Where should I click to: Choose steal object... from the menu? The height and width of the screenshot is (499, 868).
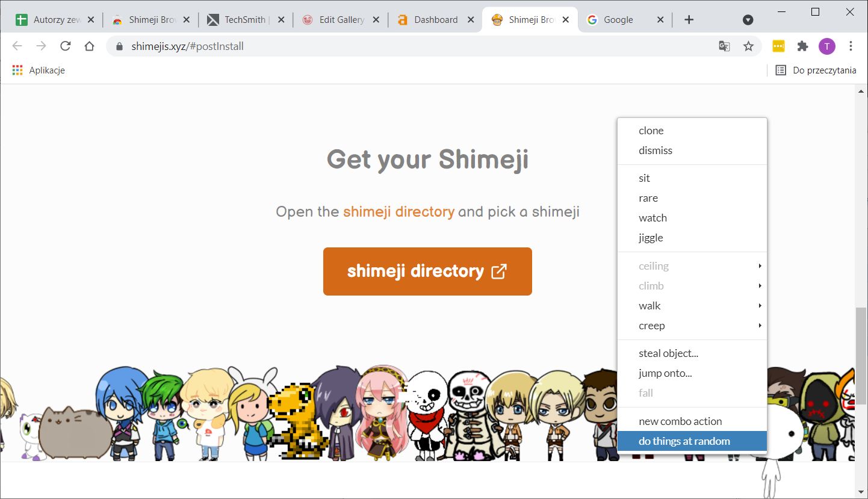coord(692,353)
